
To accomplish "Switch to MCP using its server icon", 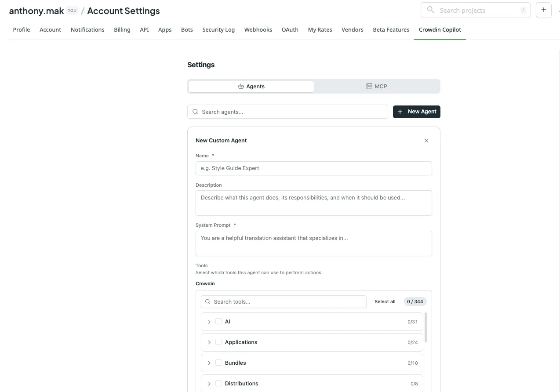I will (x=369, y=86).
